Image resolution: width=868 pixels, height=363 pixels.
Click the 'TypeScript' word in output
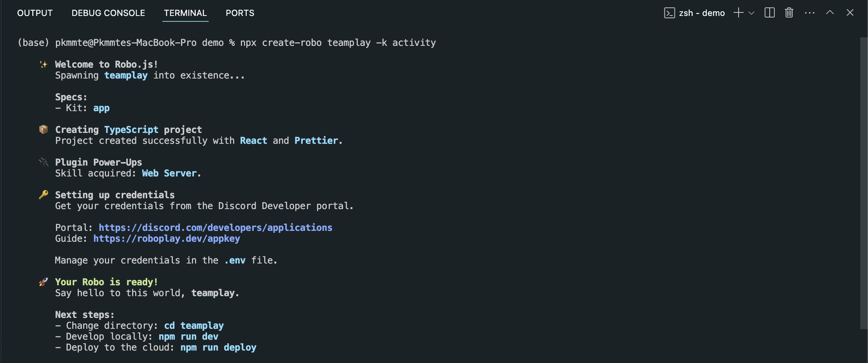point(131,129)
